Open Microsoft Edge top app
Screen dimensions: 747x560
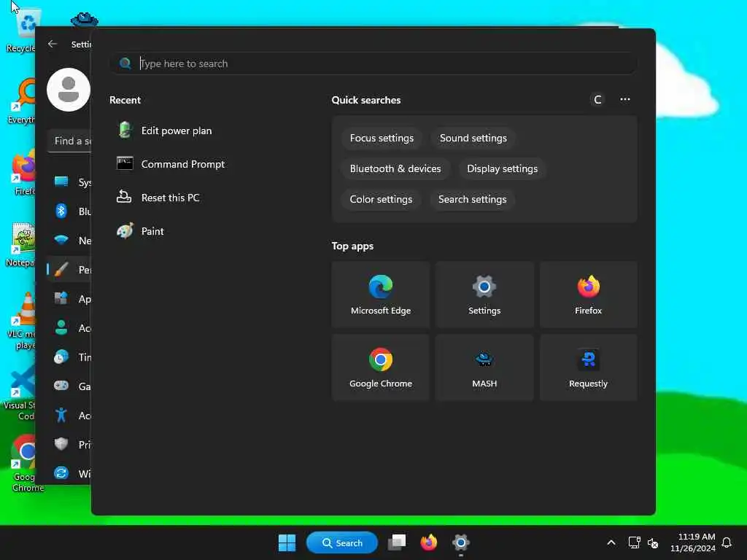381,295
